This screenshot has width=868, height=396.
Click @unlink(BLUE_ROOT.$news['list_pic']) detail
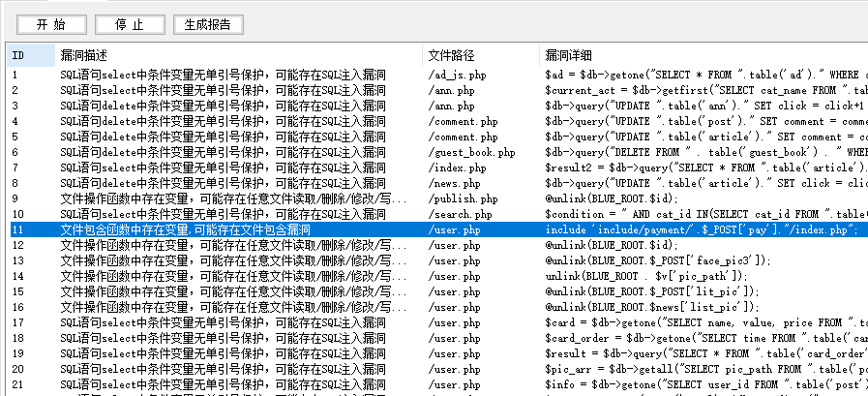coord(652,307)
